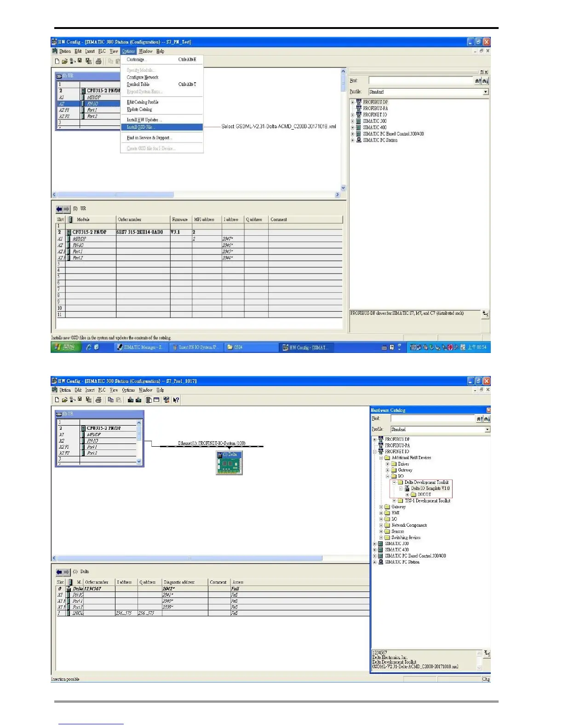Click Find input field in S7_PN_Test catalog
The image size is (563, 728).
(x=421, y=81)
